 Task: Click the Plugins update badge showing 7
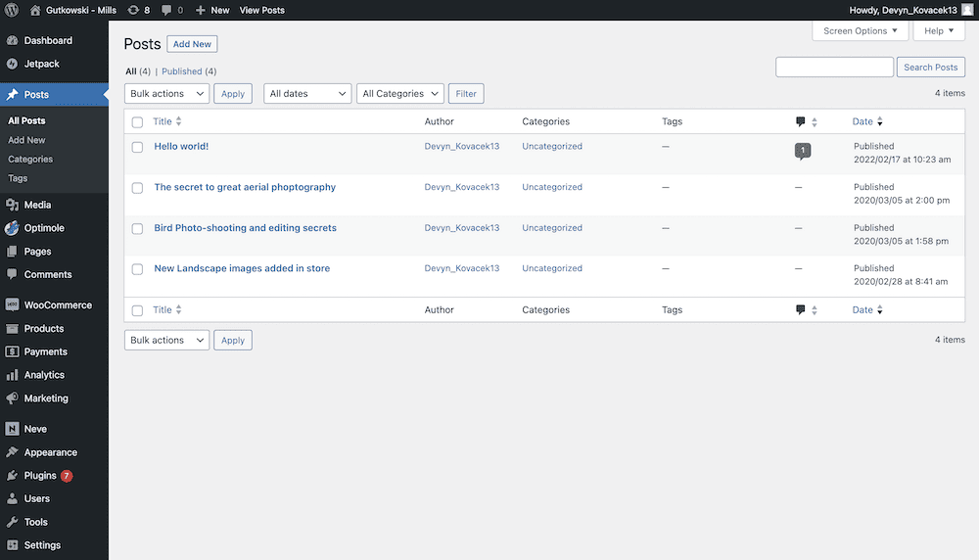67,476
